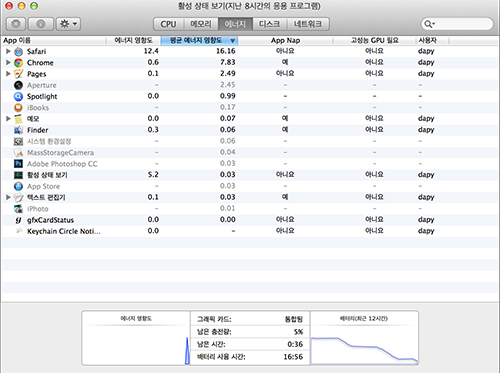This screenshot has height=373, width=500.
Task: Click the battery history graph
Action: tap(364, 351)
